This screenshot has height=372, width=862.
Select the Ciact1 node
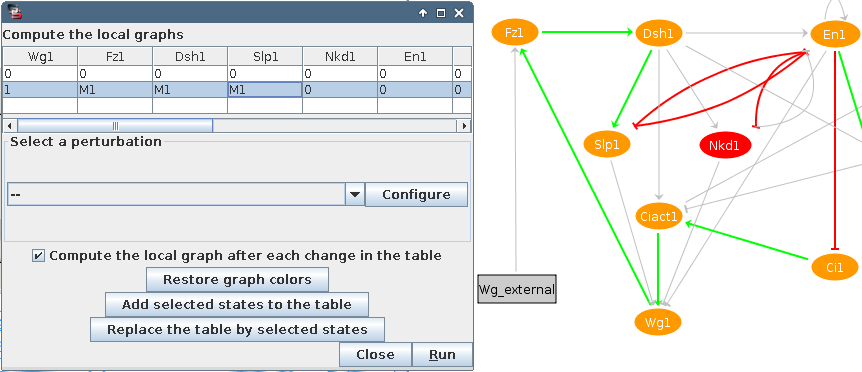[658, 216]
